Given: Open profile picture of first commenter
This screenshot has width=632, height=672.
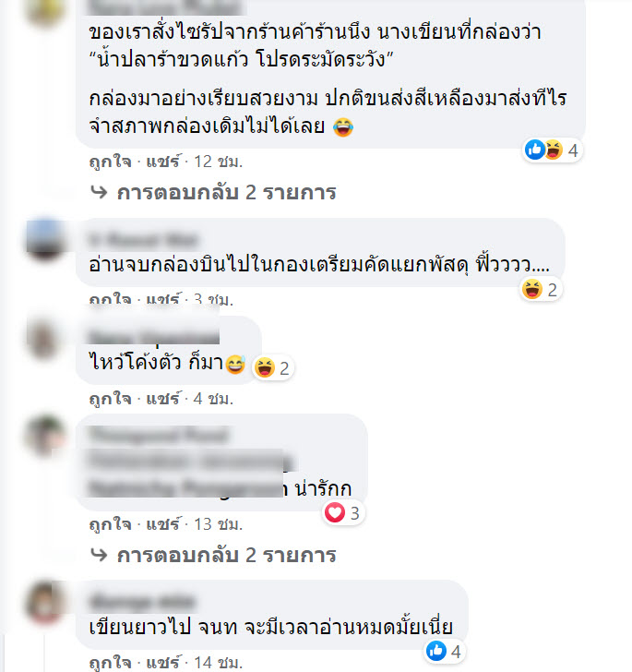Looking at the screenshot, I should coord(45,11).
